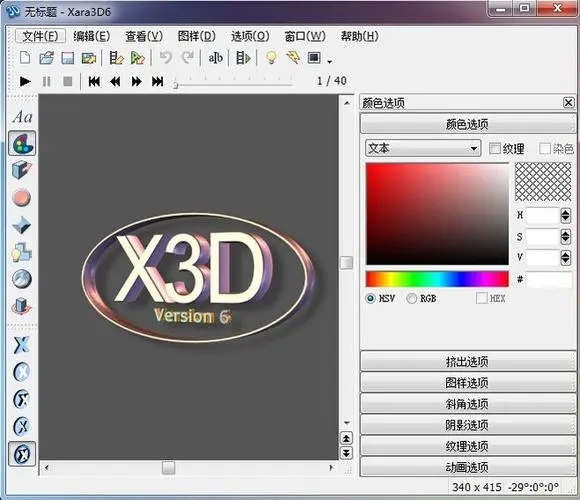
Task: Play the animation
Action: point(25,81)
